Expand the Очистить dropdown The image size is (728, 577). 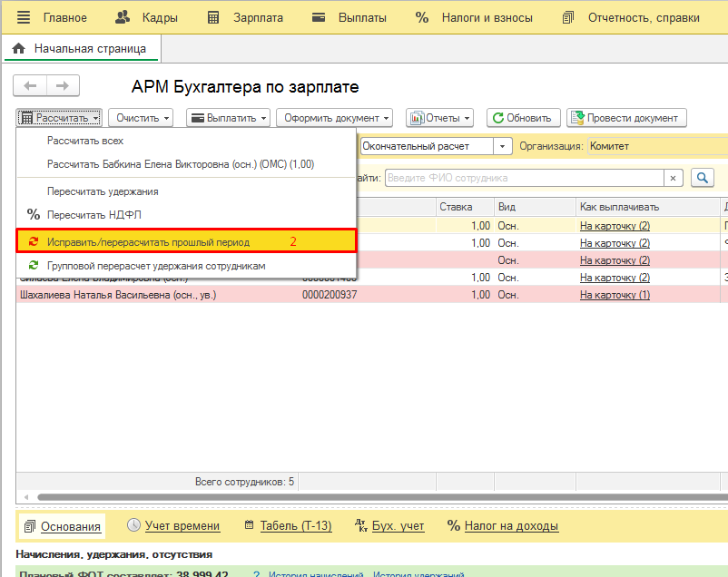[x=143, y=118]
